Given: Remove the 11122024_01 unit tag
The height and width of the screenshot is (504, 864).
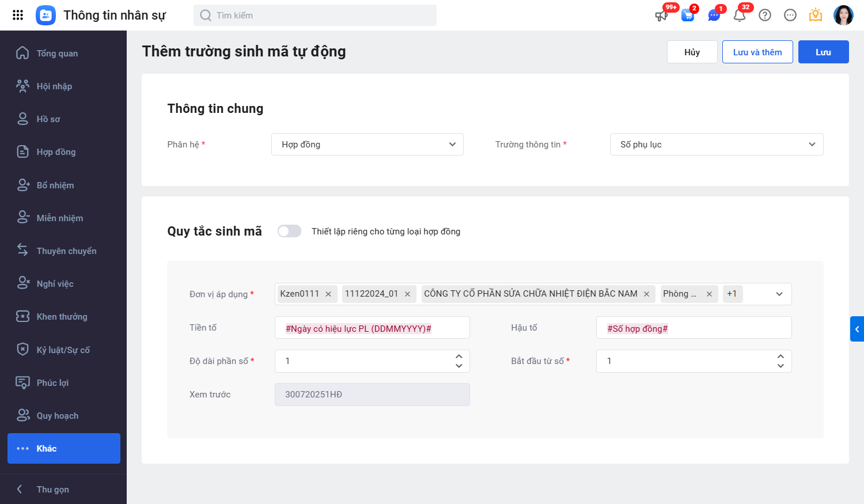Looking at the screenshot, I should pyautogui.click(x=407, y=294).
